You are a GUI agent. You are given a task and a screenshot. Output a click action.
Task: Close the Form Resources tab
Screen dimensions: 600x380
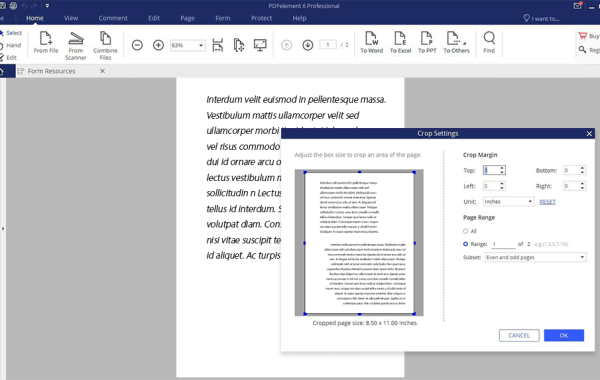(x=103, y=71)
